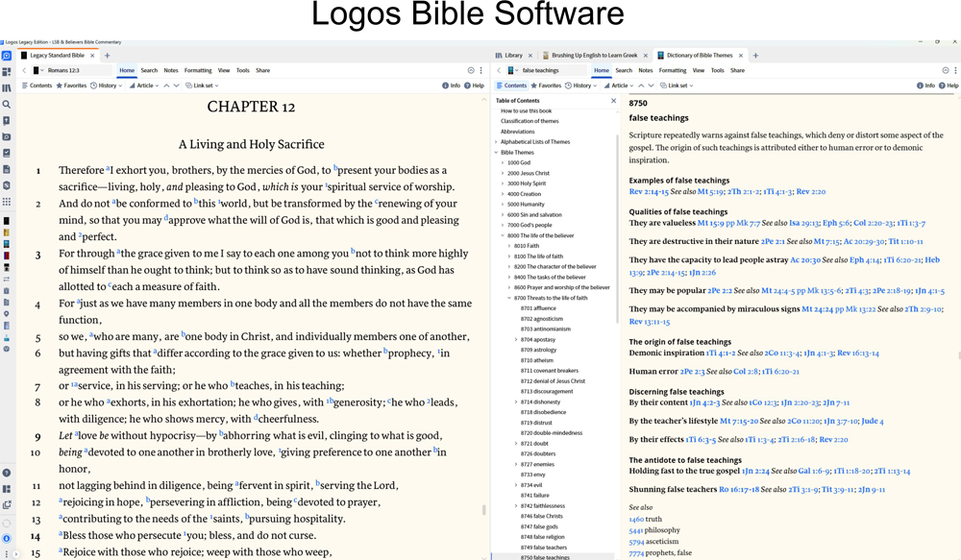Image resolution: width=961 pixels, height=560 pixels.
Task: Open the Tools menu in the Dictionary panel
Action: click(x=718, y=70)
